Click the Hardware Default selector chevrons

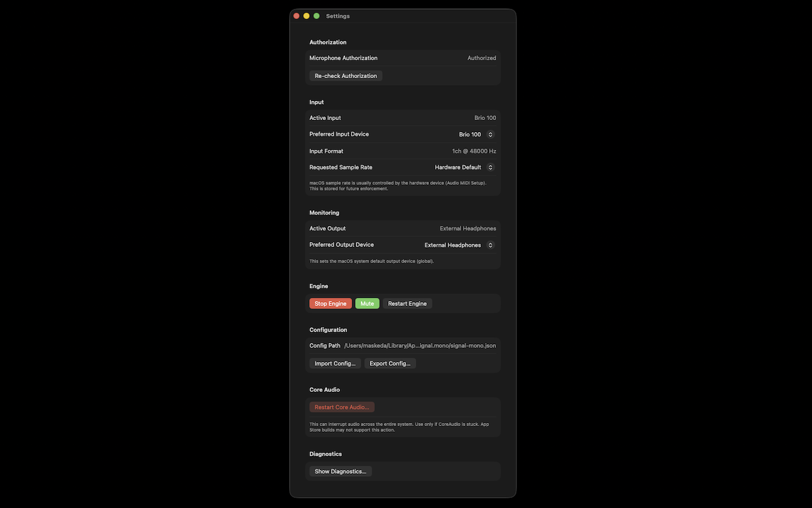pyautogui.click(x=490, y=167)
